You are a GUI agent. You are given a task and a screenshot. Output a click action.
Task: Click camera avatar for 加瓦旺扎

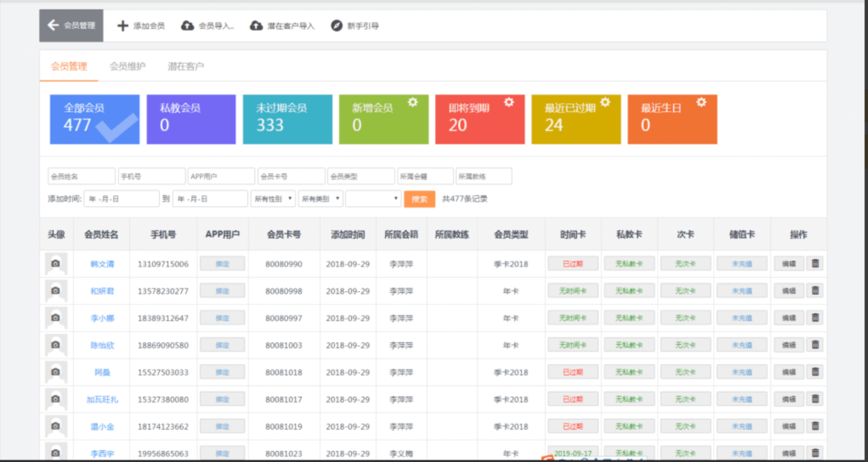pos(56,399)
